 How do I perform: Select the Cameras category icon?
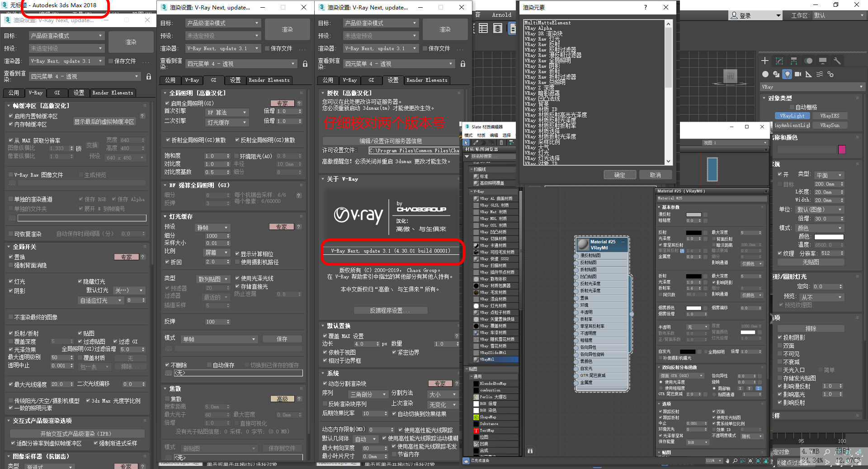pos(798,74)
